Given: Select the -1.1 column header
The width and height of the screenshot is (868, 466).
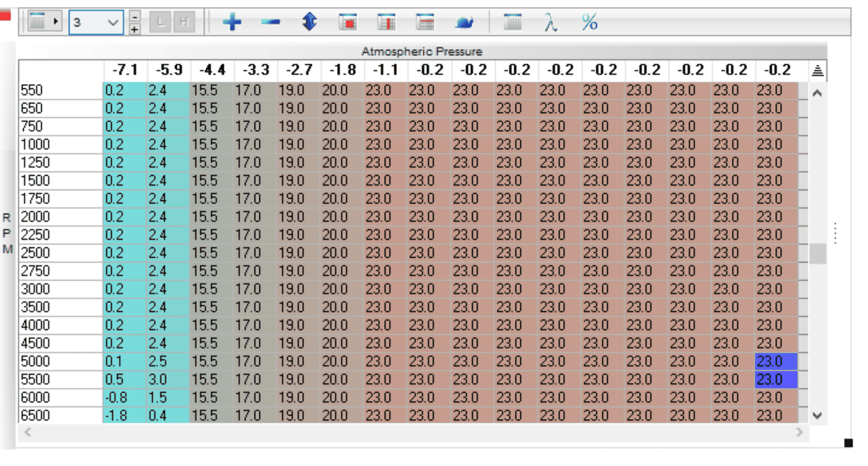Looking at the screenshot, I should point(386,70).
